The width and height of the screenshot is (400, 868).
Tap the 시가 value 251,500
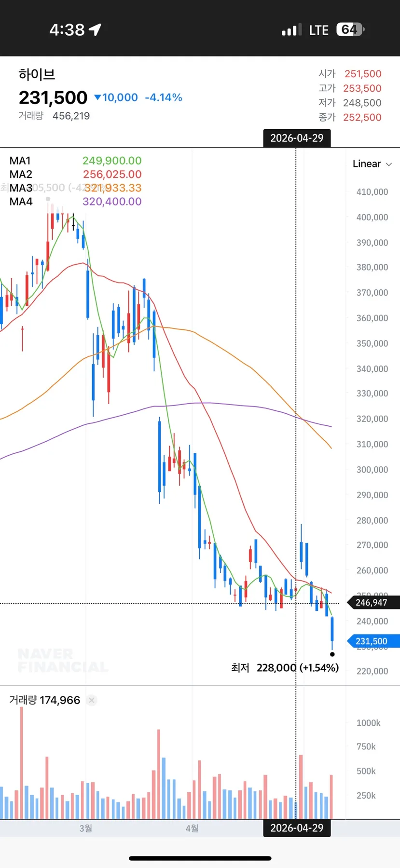point(363,74)
